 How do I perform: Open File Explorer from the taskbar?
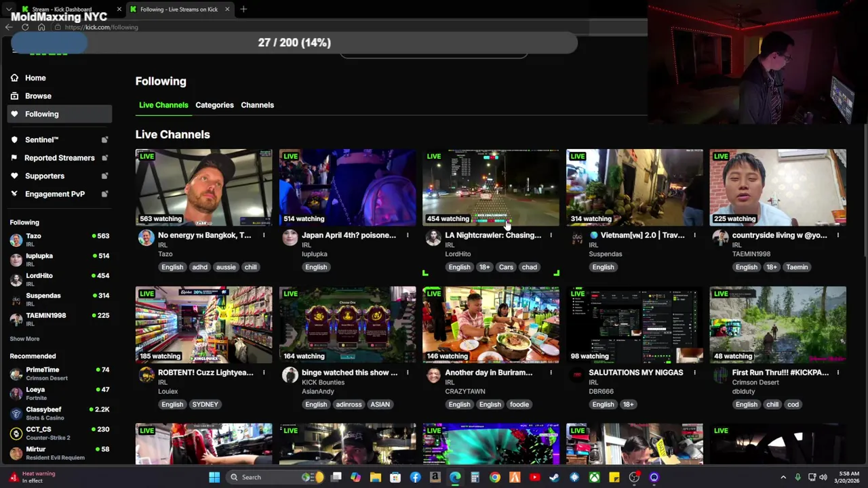(376, 477)
